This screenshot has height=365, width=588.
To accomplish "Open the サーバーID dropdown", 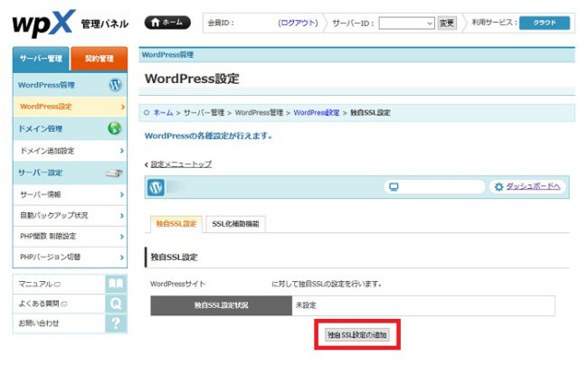I will 406,23.
